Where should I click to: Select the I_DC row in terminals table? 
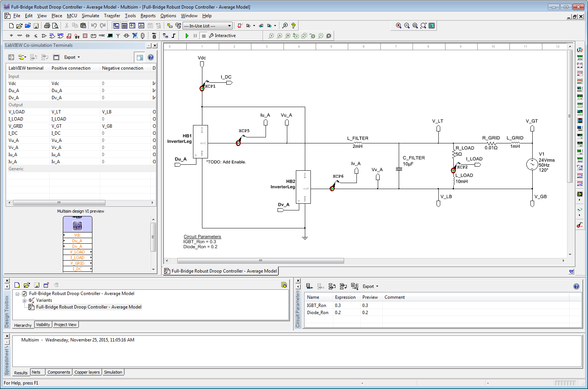click(x=81, y=133)
